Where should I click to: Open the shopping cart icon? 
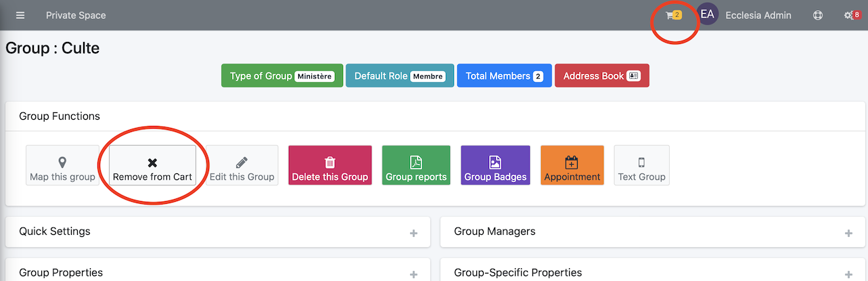(674, 15)
